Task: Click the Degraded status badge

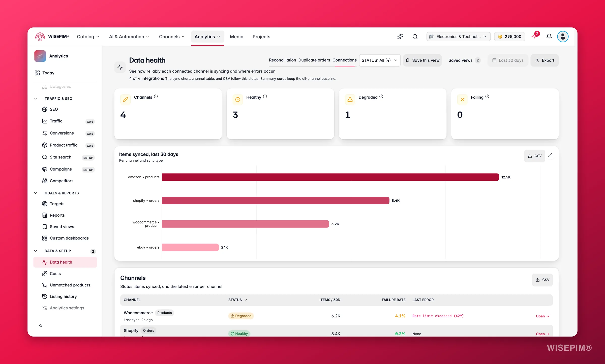Action: pyautogui.click(x=241, y=316)
